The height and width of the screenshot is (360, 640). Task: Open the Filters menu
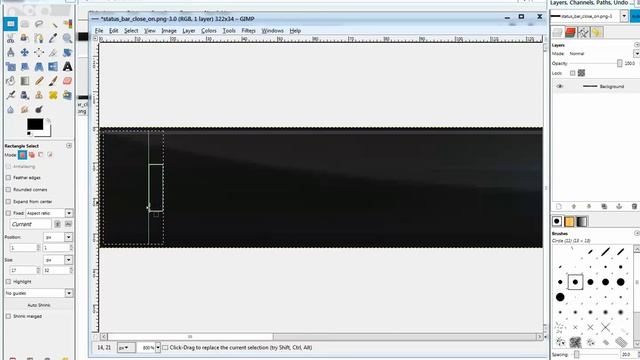248,31
